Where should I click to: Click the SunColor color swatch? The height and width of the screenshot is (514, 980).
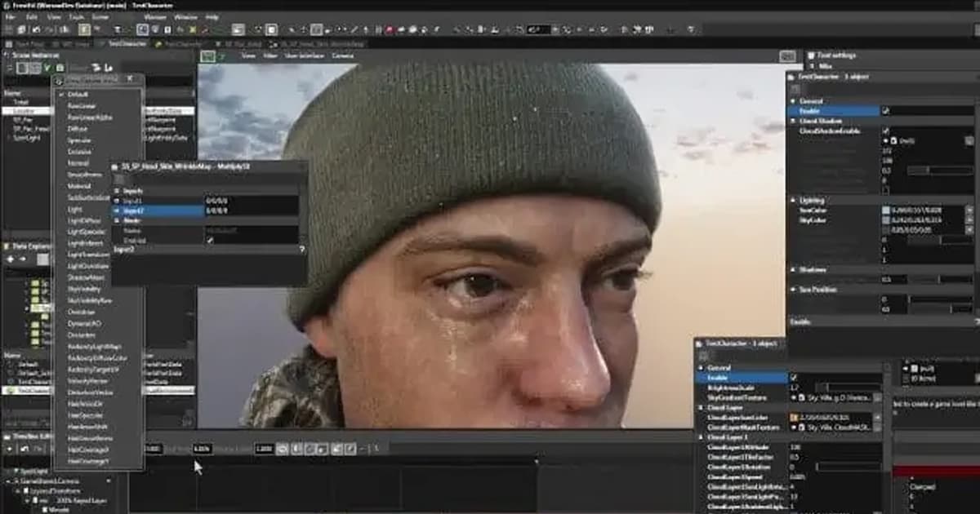[x=886, y=210]
